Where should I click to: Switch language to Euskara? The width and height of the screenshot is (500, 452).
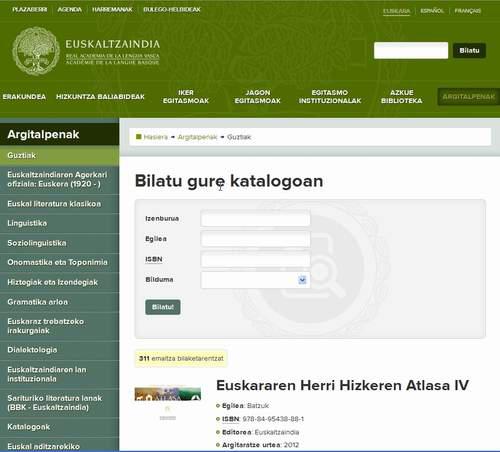coord(396,11)
